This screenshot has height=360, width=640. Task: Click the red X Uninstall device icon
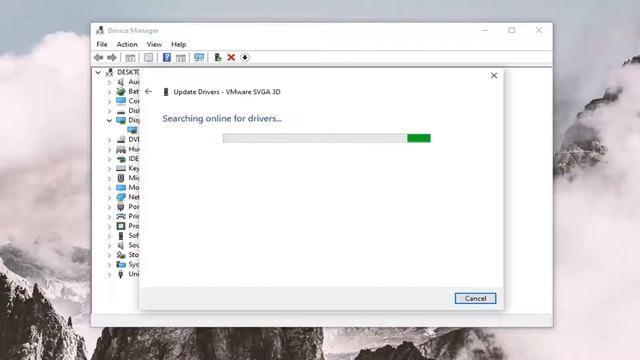tap(231, 58)
